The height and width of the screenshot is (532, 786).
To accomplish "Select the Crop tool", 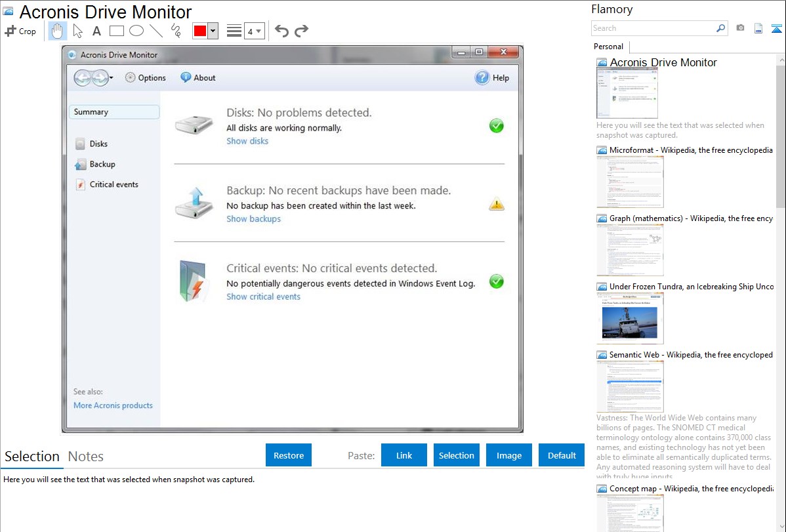I will click(20, 31).
